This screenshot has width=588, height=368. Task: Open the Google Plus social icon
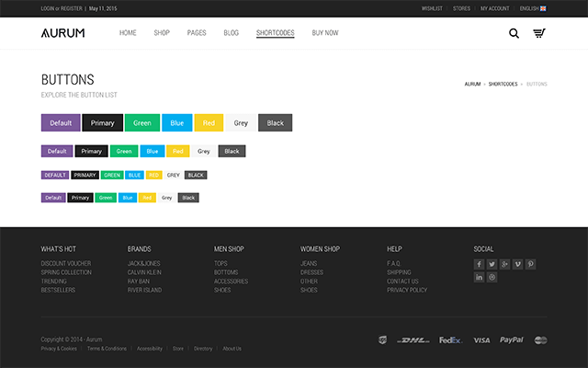pyautogui.click(x=504, y=264)
